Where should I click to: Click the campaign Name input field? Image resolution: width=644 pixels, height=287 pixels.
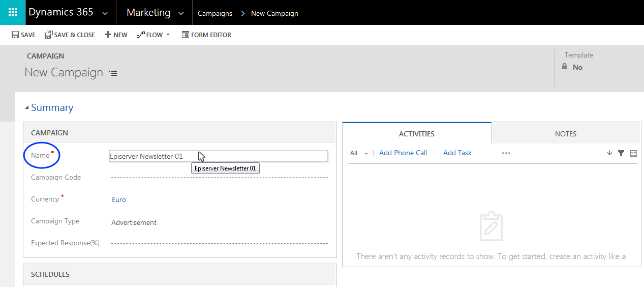point(219,156)
